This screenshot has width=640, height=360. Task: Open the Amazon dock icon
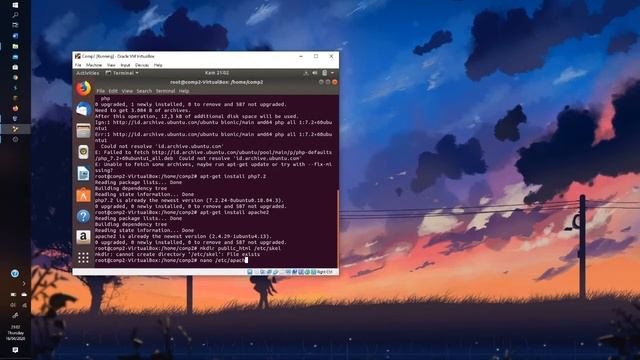tap(83, 237)
